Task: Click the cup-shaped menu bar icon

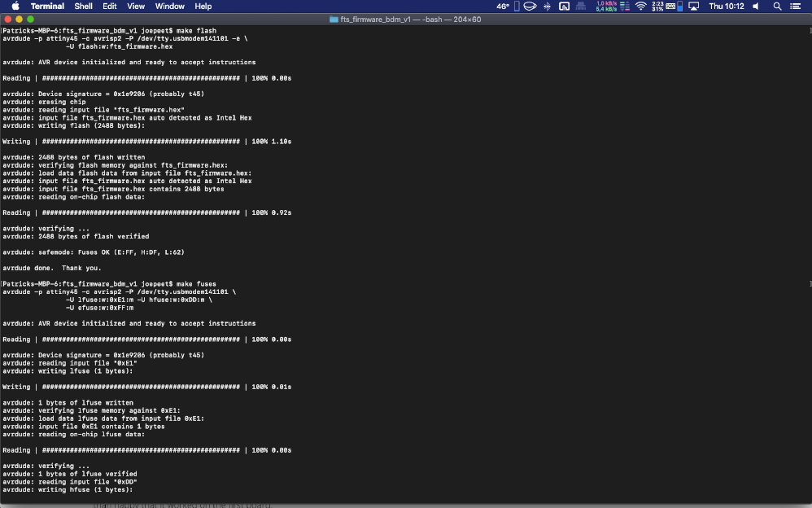Action: (x=530, y=7)
